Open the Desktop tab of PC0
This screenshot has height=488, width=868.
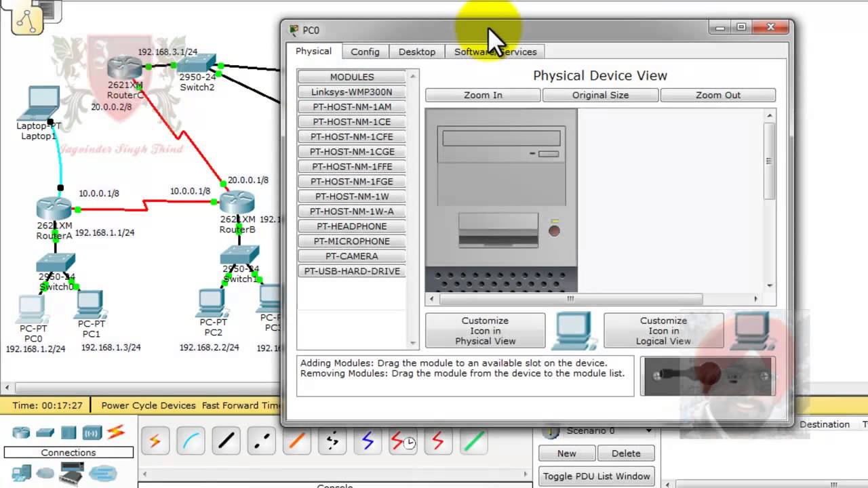(x=416, y=52)
